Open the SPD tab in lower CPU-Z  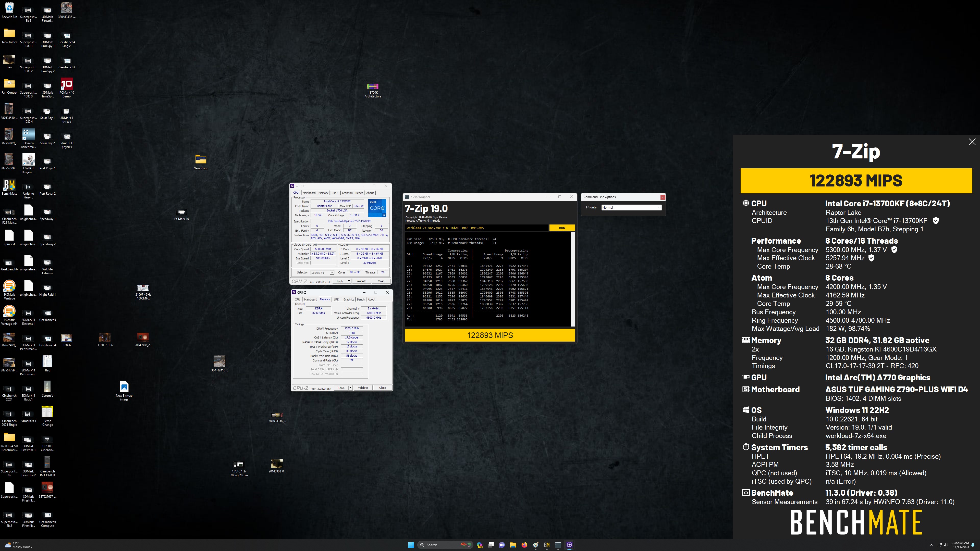pyautogui.click(x=336, y=299)
